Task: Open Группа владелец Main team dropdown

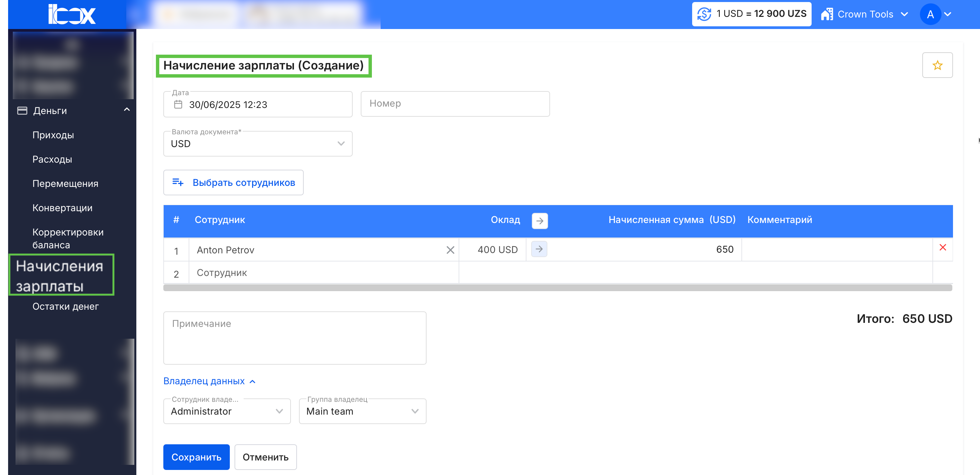Action: coord(362,411)
